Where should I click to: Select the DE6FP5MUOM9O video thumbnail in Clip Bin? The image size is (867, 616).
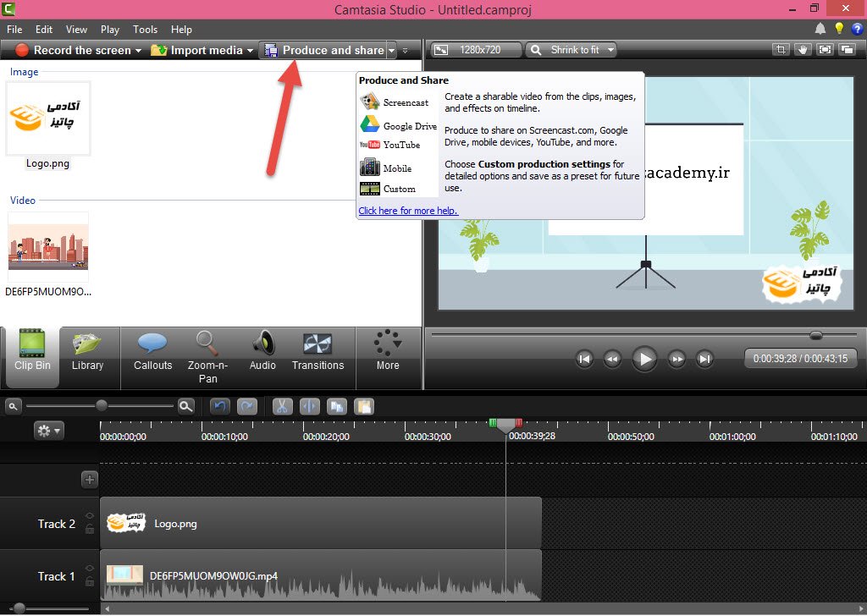(48, 248)
